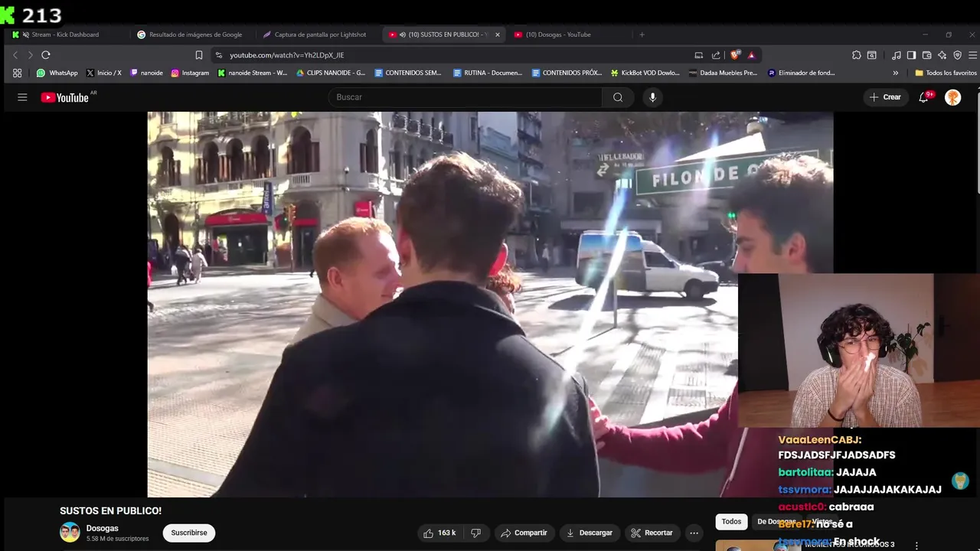The width and height of the screenshot is (980, 551).
Task: Open the Instagram bookmark
Action: pyautogui.click(x=190, y=73)
